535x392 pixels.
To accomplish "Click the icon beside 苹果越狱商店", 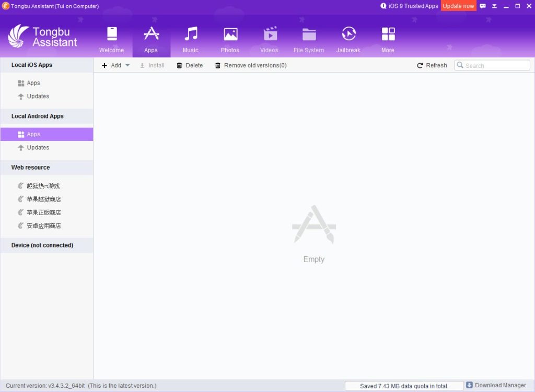I will click(x=20, y=199).
